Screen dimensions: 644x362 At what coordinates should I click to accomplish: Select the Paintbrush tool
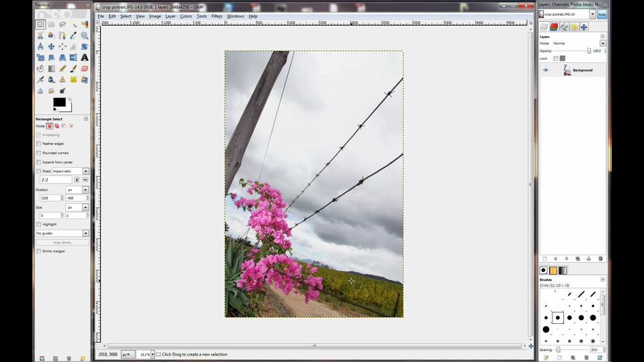click(73, 68)
